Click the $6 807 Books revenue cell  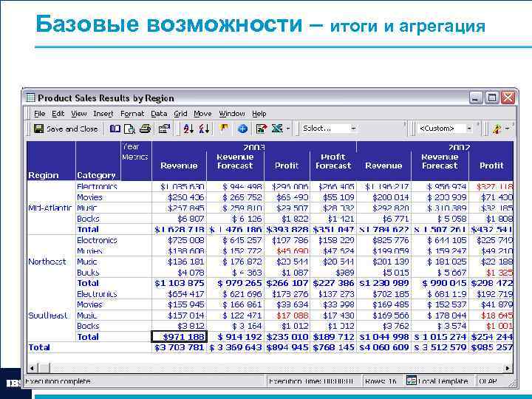click(179, 219)
